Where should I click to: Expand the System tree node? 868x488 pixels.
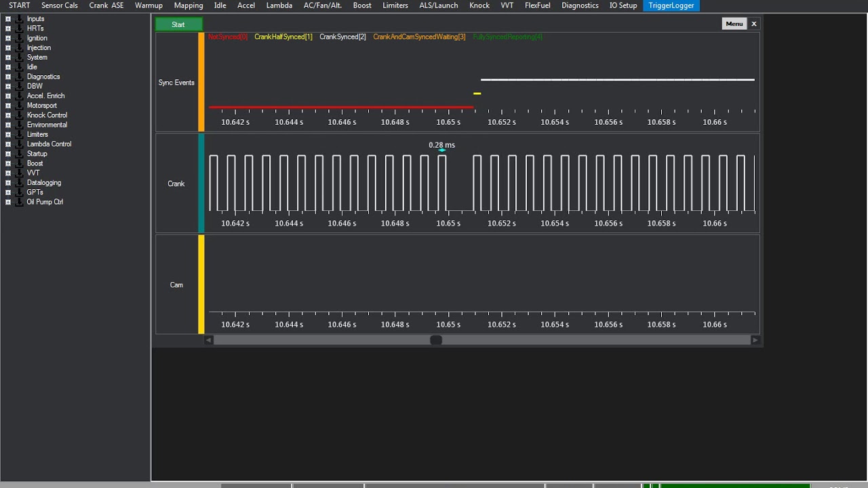tap(8, 58)
